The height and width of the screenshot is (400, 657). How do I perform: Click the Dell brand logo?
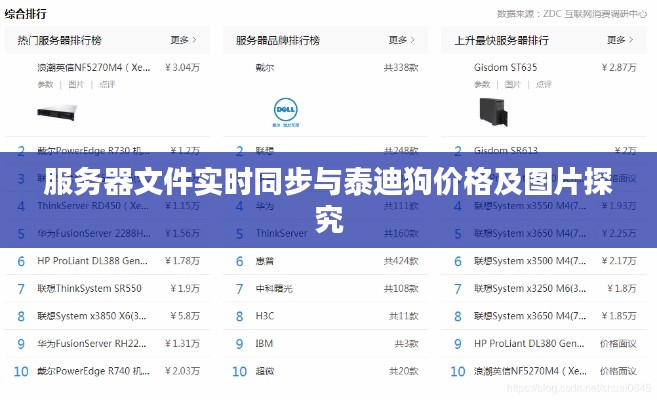(x=286, y=112)
